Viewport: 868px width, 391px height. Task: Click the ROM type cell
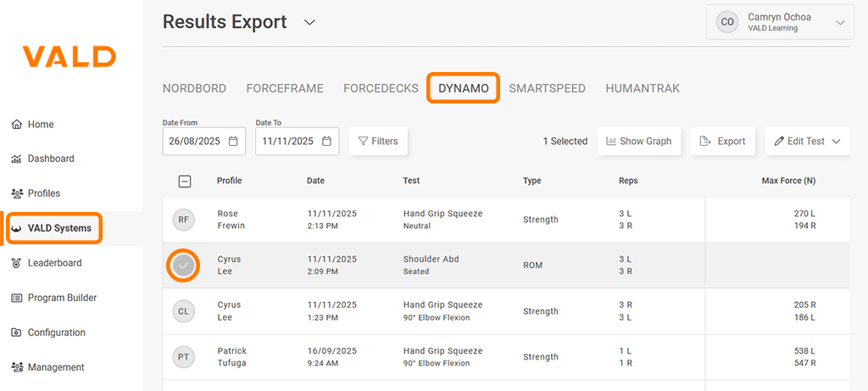click(x=532, y=265)
